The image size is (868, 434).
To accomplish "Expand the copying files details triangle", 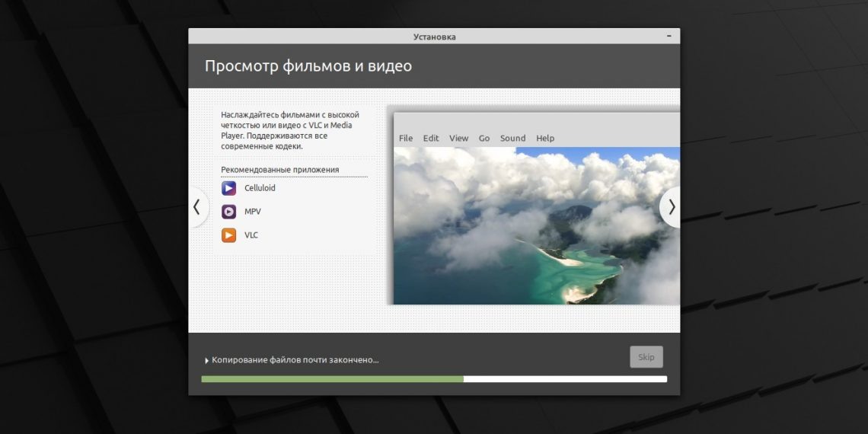I will 207,360.
